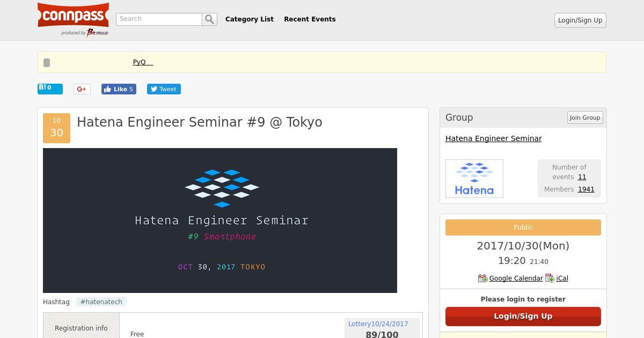The width and height of the screenshot is (644, 338).
Task: Click the Free price text
Action: tap(137, 334)
